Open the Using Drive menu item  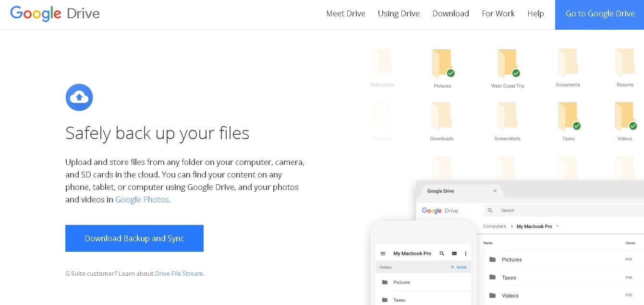click(x=399, y=13)
